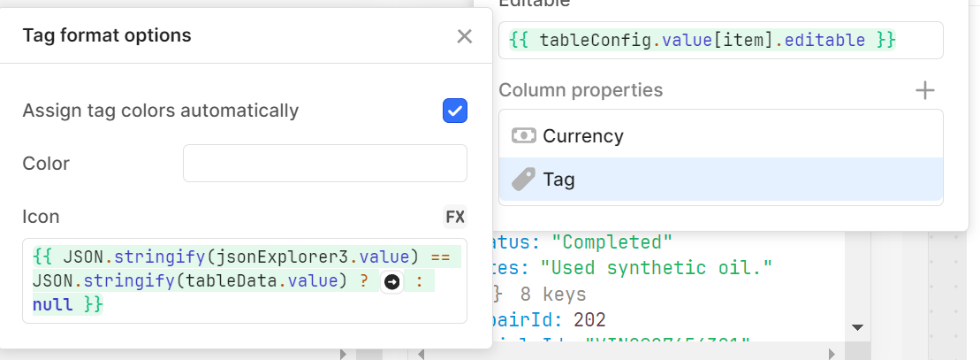The width and height of the screenshot is (980, 360).
Task: Close the Tag format options dialog
Action: [465, 36]
